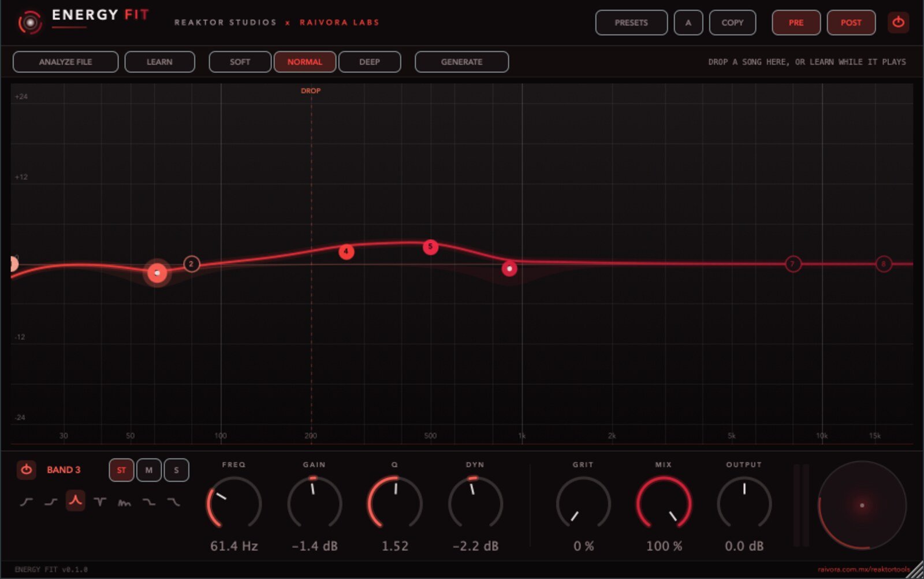
Task: Set band to S side mode
Action: point(176,470)
